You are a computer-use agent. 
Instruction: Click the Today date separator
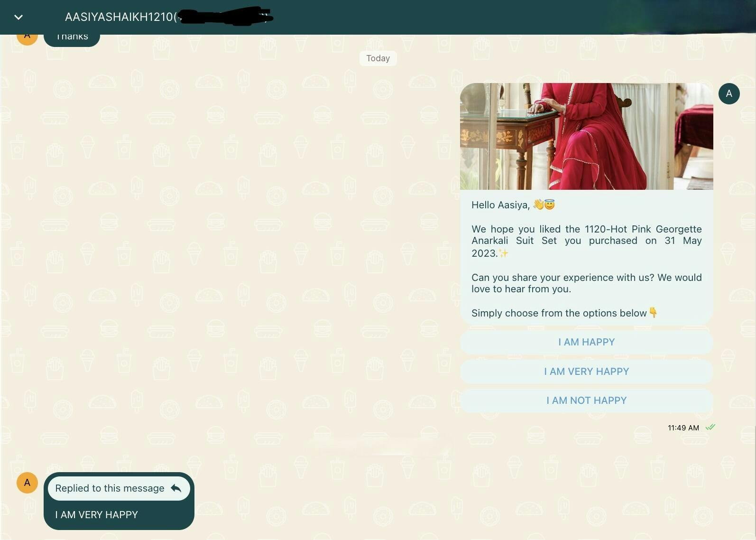click(378, 58)
